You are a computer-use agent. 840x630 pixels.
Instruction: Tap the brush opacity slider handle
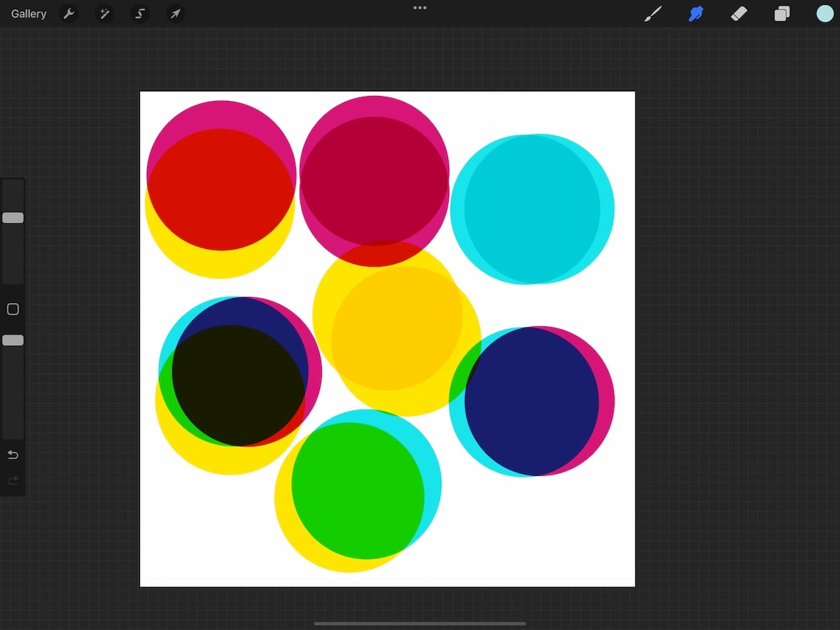pyautogui.click(x=13, y=340)
